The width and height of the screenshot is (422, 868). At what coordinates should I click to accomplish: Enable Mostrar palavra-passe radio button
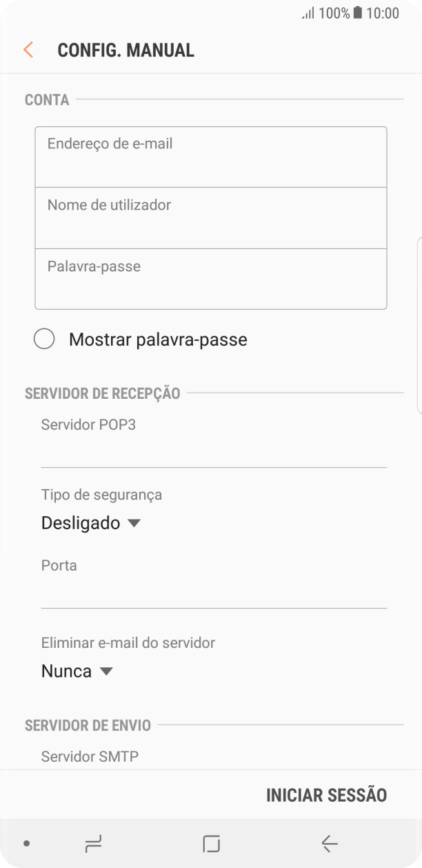tap(44, 339)
